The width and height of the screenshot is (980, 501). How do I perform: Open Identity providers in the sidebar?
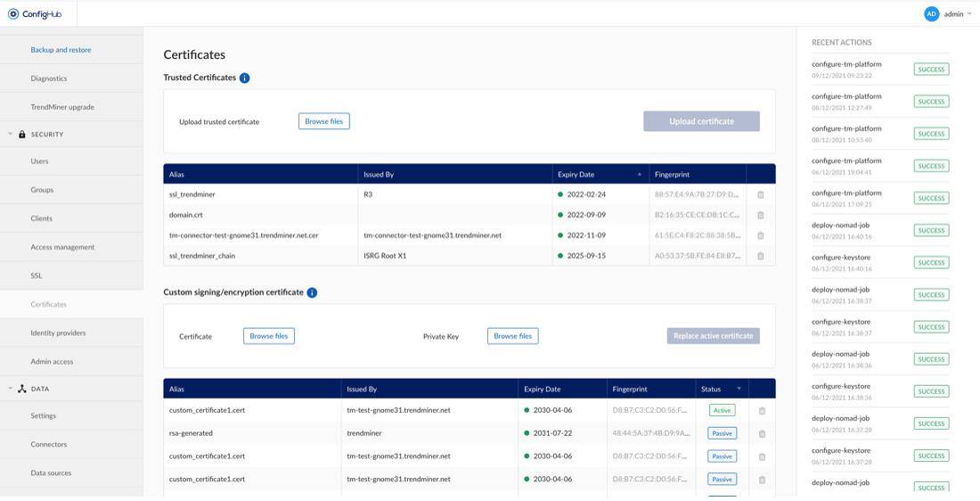(x=58, y=333)
